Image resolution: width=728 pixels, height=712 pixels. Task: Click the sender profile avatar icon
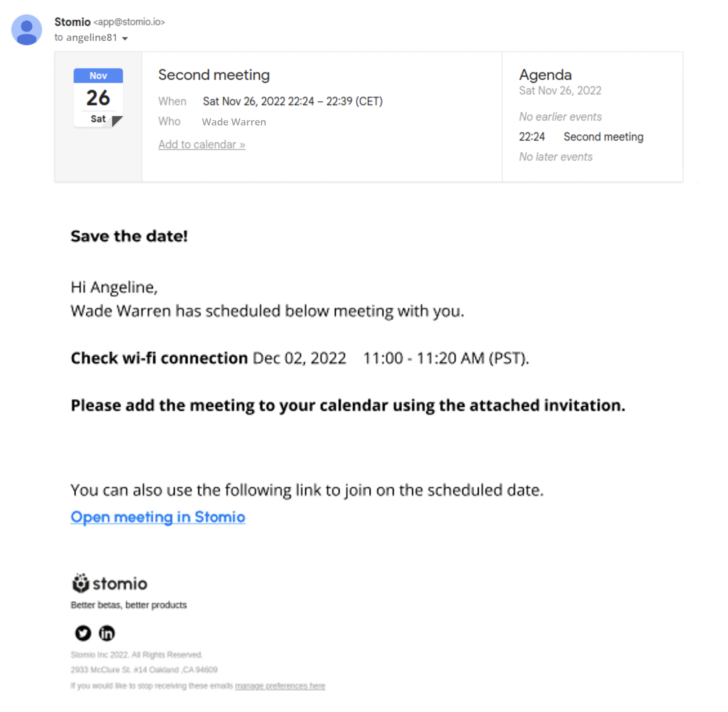click(27, 30)
